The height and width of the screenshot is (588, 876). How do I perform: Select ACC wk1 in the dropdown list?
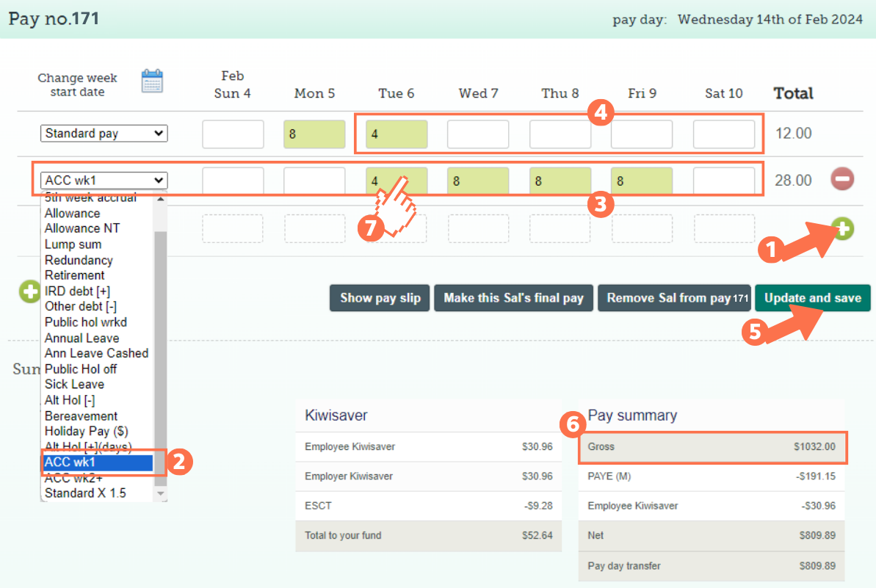[98, 462]
